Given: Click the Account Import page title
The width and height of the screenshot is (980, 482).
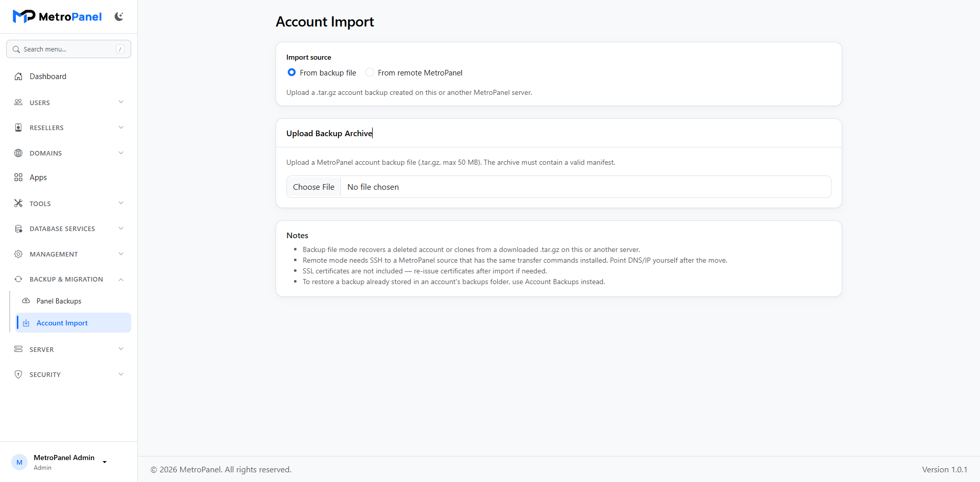Looking at the screenshot, I should coord(325,22).
